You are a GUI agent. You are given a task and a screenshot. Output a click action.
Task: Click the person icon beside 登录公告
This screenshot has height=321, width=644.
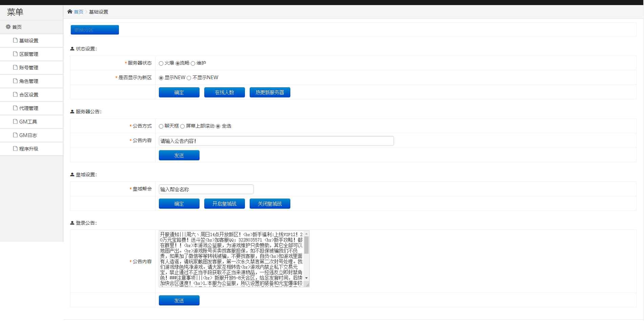tap(71, 223)
